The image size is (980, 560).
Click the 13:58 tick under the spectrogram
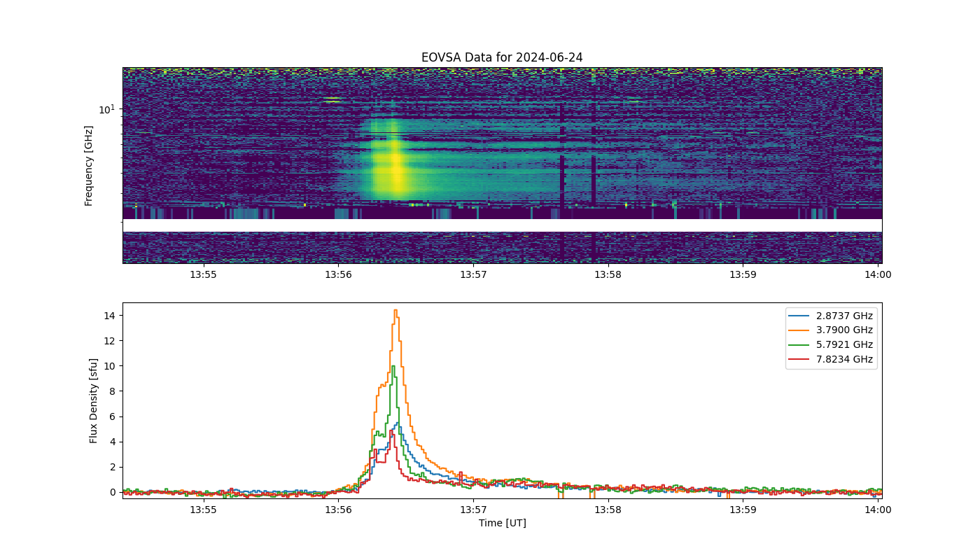tap(608, 275)
